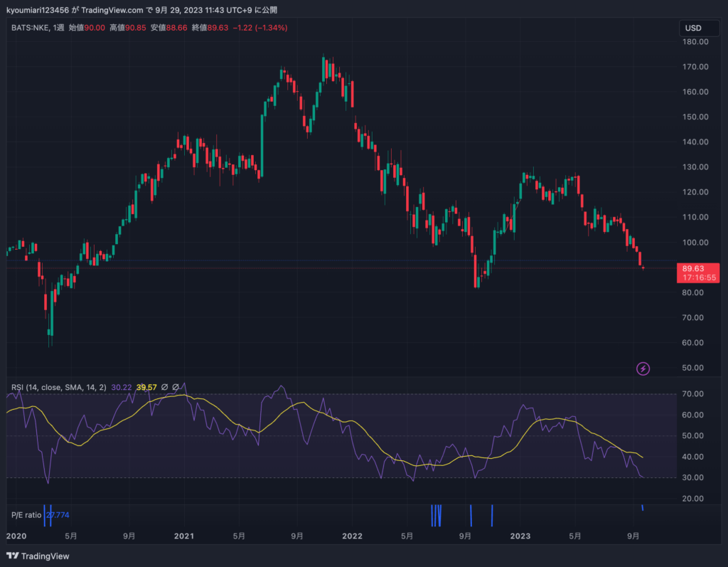The image size is (728, 567).
Task: Click the 130.00 price axis label
Action: (695, 167)
